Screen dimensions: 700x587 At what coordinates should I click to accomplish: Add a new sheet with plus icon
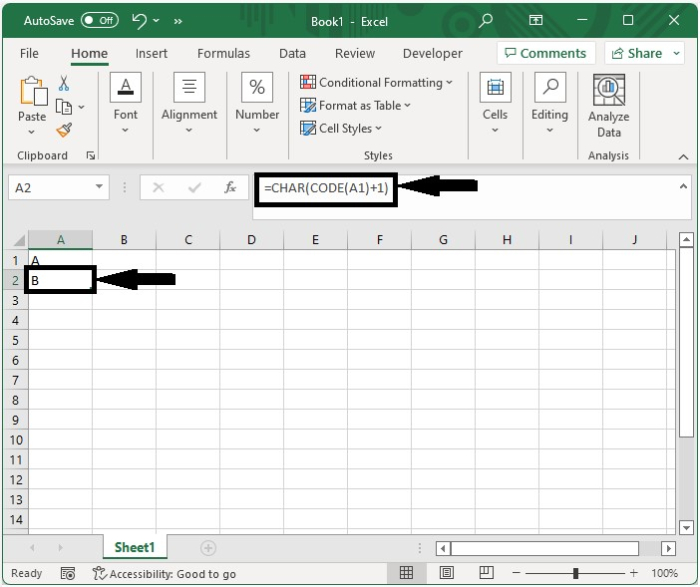(208, 548)
